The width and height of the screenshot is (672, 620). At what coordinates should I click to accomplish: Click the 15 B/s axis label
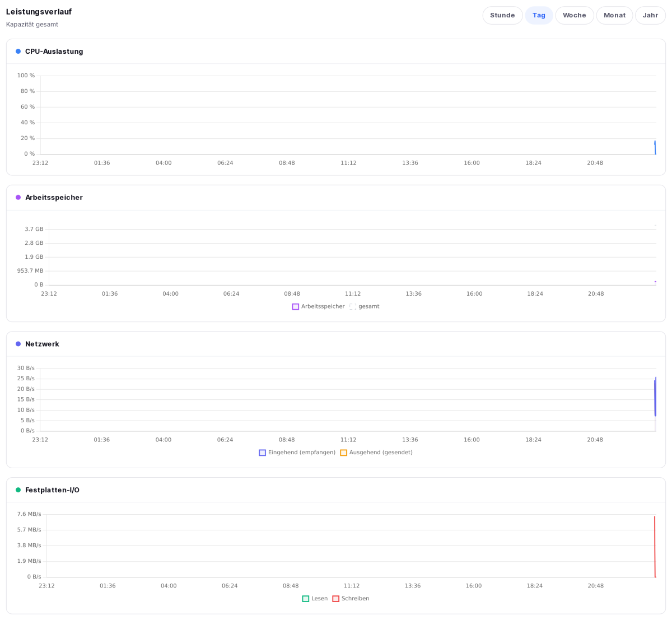[26, 399]
